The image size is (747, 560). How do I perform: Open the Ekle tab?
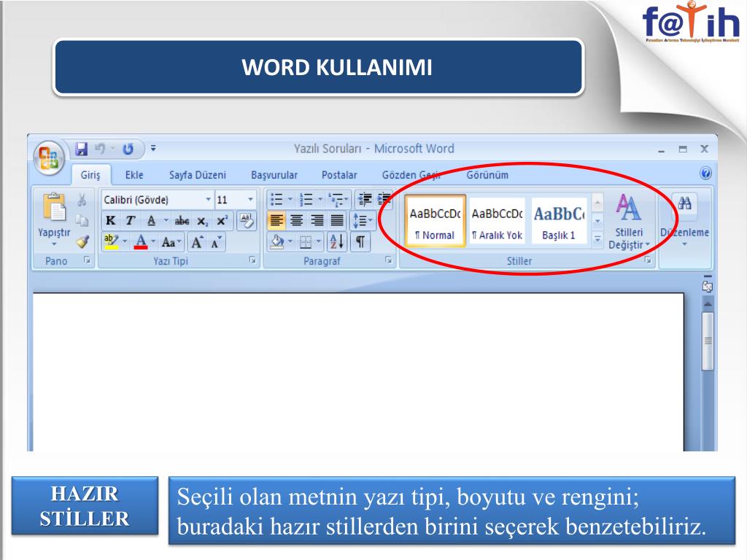click(x=134, y=175)
